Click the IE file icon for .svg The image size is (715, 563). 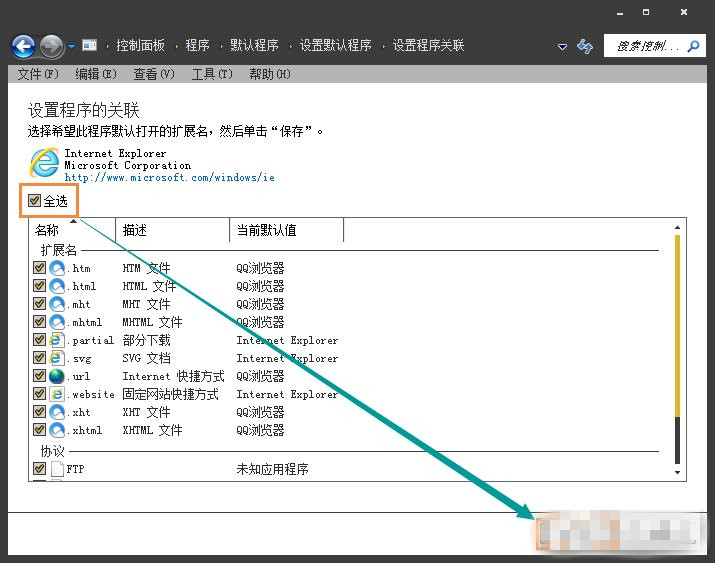[x=57, y=358]
